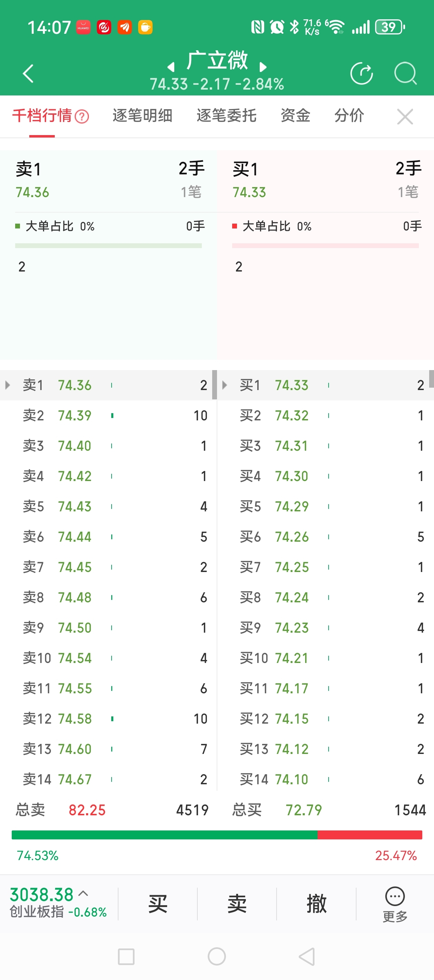Screen dimensions: 434x980
Task: Expand the 买1 74.33 row arrow
Action: (x=225, y=385)
